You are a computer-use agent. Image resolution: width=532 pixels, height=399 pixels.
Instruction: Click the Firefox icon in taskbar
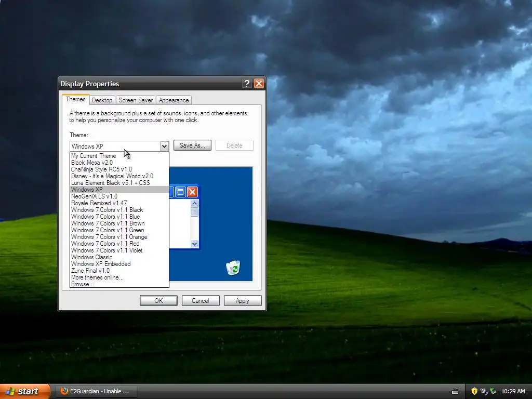point(64,391)
